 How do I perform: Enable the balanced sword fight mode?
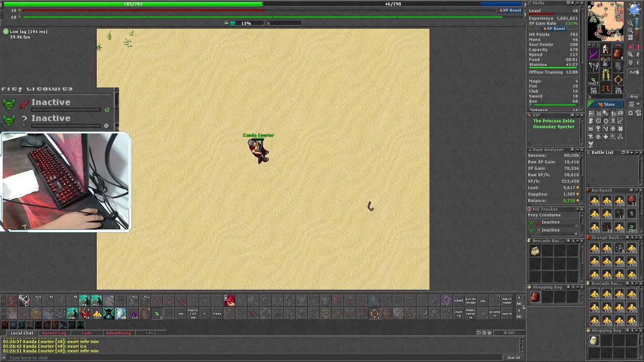pyautogui.click(x=631, y=55)
